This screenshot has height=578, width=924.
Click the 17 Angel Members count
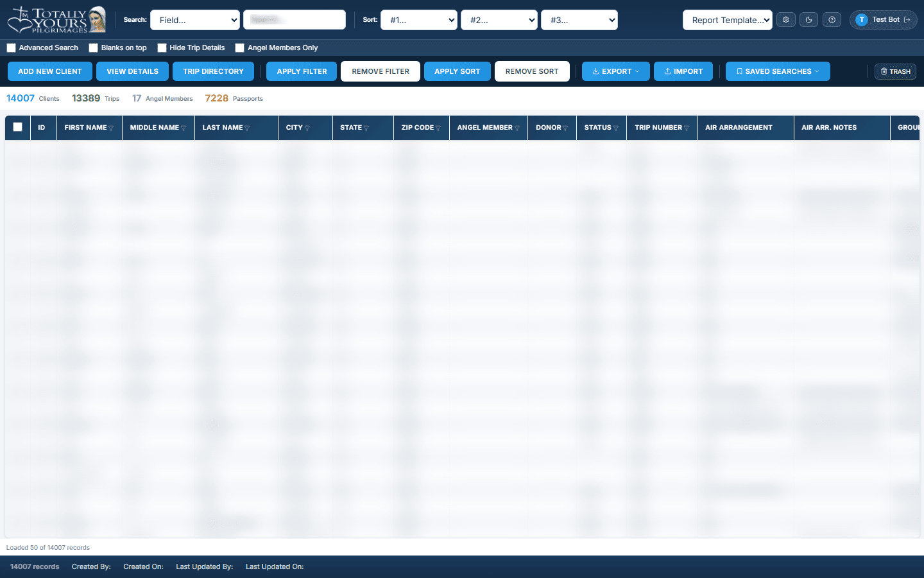(x=162, y=98)
